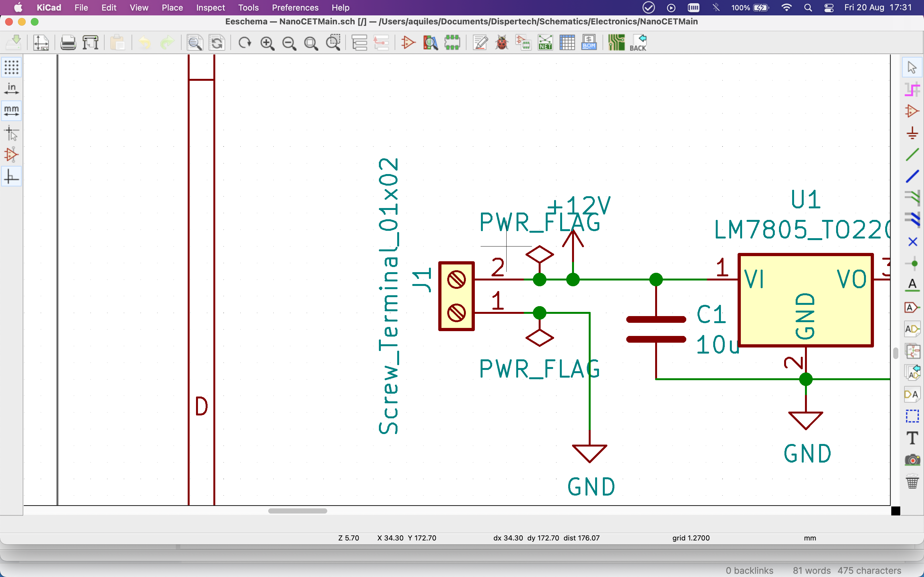Open the Annotate Schematic dialog
Screen dimensions: 924x577
coord(480,42)
